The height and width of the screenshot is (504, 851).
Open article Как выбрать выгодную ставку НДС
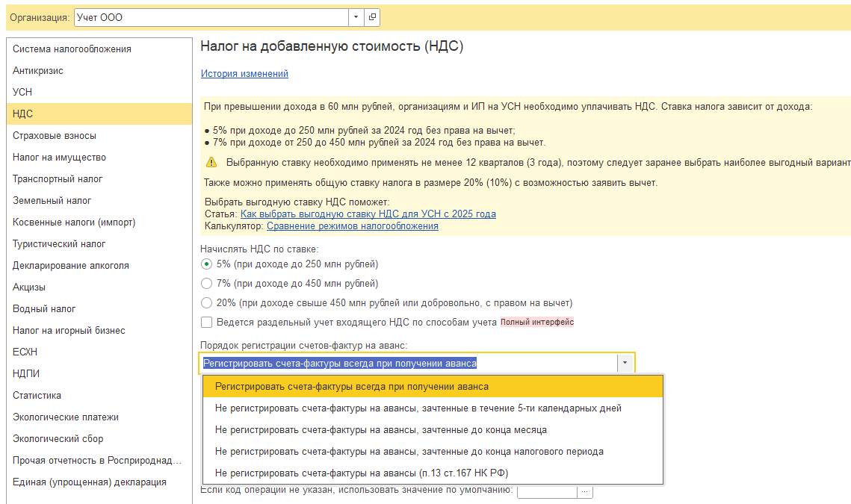pyautogui.click(x=368, y=214)
